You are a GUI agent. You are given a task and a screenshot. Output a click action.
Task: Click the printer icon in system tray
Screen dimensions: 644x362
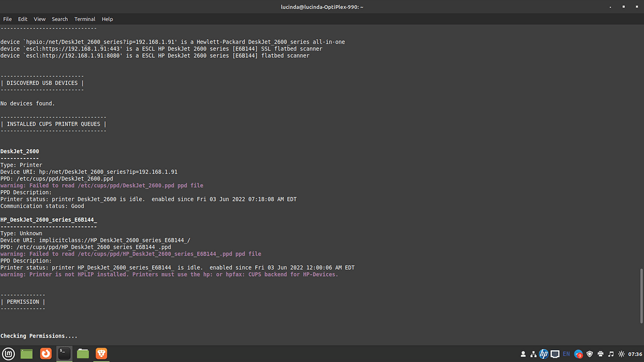[x=600, y=354]
